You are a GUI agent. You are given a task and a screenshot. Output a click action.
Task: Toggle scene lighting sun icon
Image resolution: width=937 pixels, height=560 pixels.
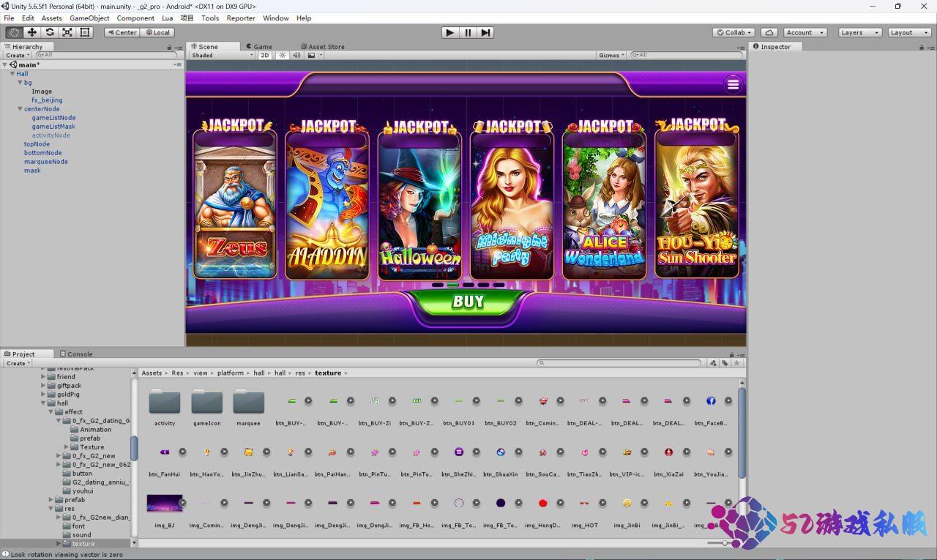click(x=283, y=56)
